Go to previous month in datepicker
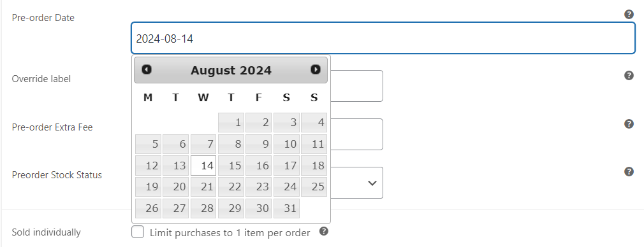The width and height of the screenshot is (644, 247). [x=147, y=70]
